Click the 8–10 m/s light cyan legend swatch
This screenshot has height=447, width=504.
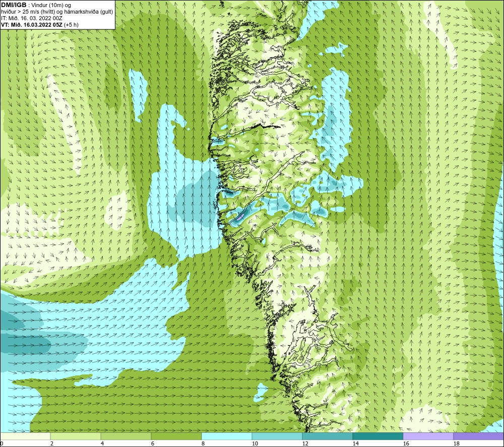tap(227, 436)
